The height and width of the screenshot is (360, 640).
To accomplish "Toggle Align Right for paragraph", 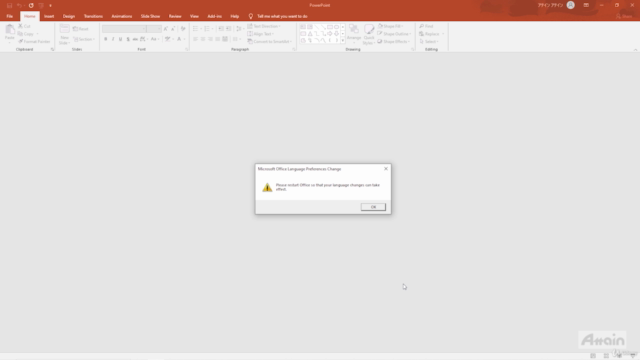I will 210,39.
